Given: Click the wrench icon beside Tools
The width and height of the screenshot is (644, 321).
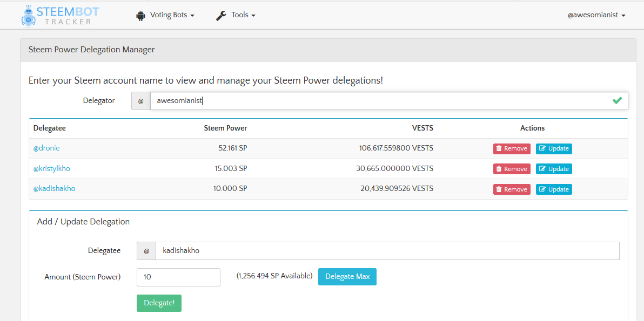Looking at the screenshot, I should [x=222, y=16].
